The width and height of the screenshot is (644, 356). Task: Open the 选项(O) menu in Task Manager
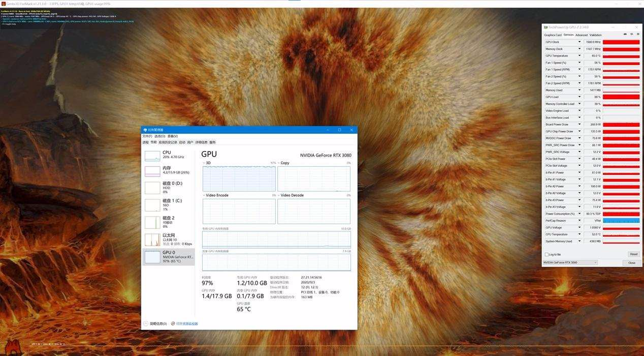(159, 136)
